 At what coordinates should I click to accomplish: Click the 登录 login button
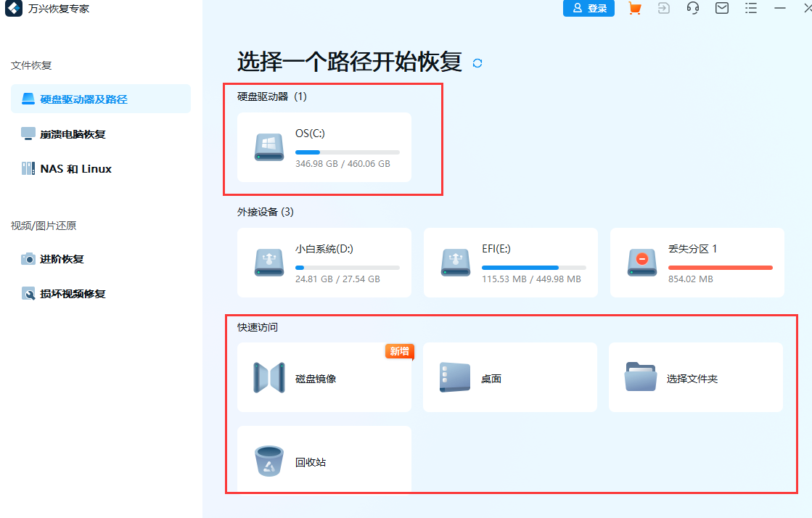pos(589,9)
